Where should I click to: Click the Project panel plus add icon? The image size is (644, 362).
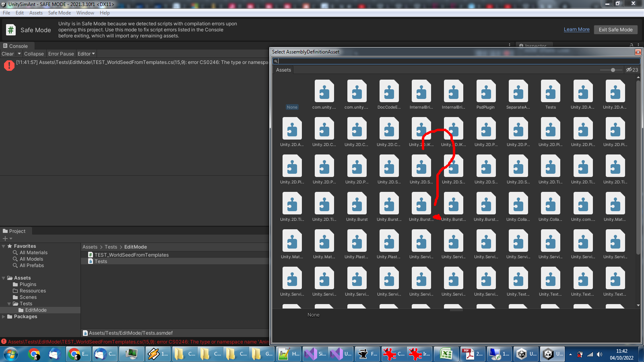tap(5, 239)
